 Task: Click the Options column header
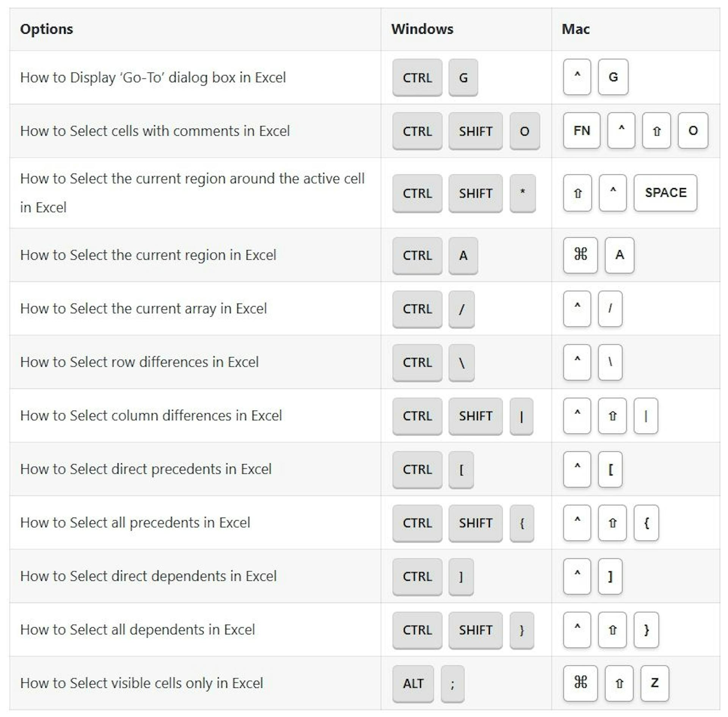click(47, 29)
